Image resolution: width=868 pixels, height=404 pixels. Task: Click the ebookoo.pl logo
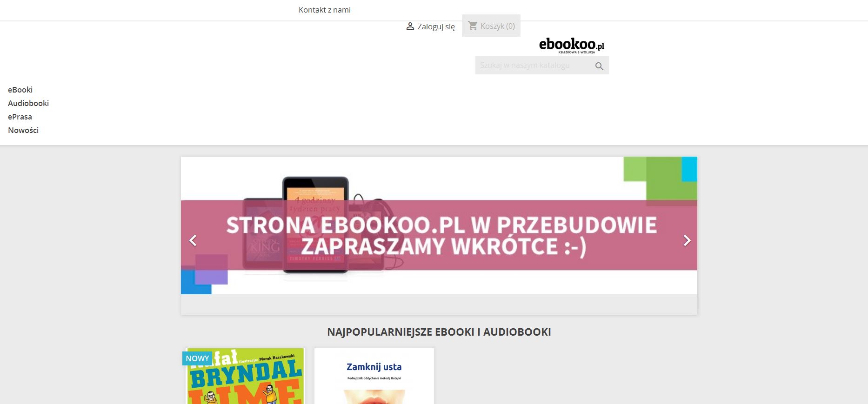572,45
